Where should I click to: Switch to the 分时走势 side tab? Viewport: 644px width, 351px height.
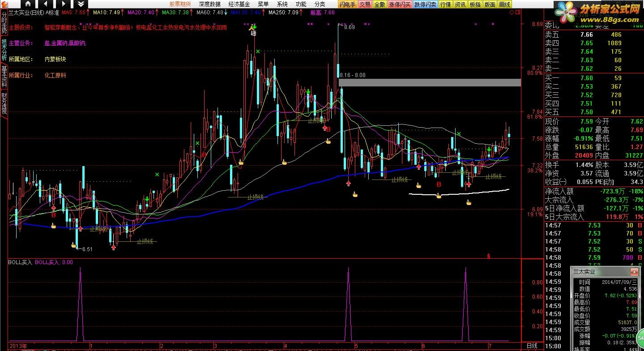point(4,22)
